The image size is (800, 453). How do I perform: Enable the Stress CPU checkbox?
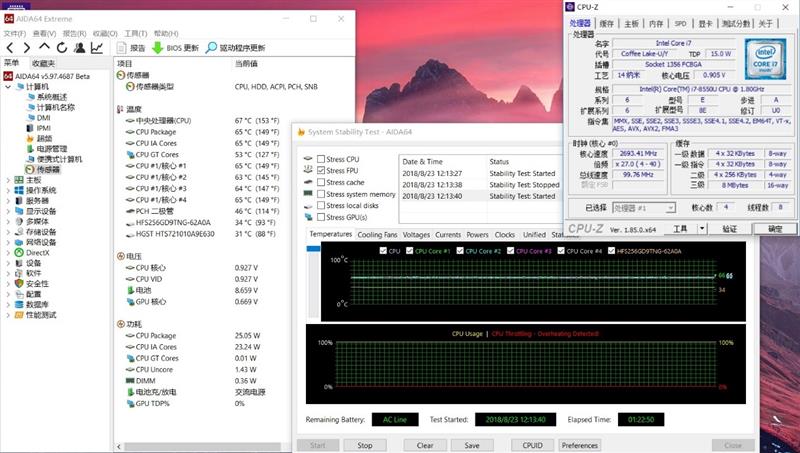pos(321,159)
